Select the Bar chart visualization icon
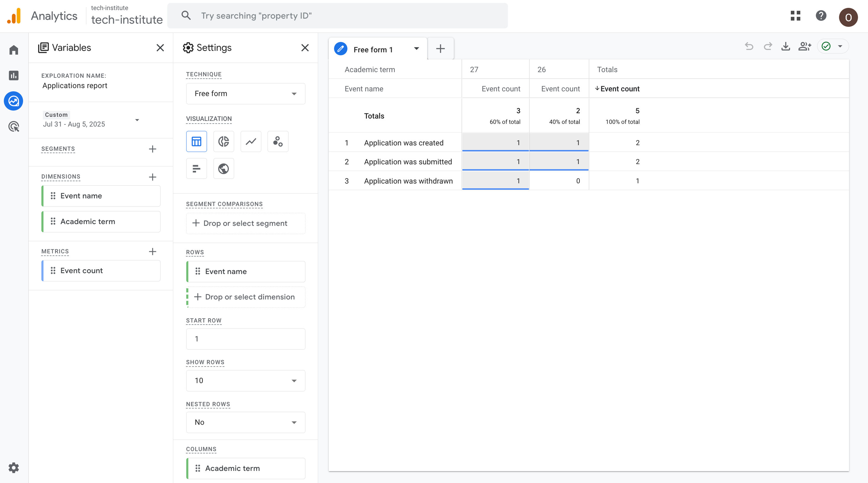 196,168
